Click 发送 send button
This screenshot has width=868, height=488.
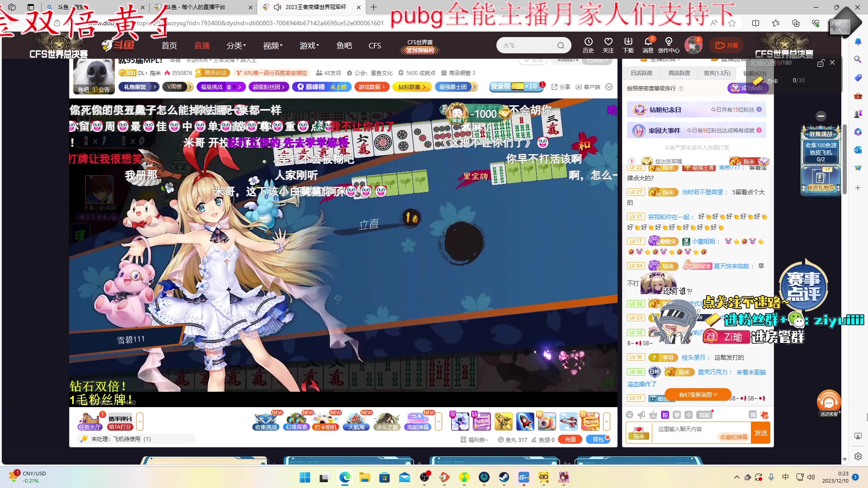pos(761,433)
